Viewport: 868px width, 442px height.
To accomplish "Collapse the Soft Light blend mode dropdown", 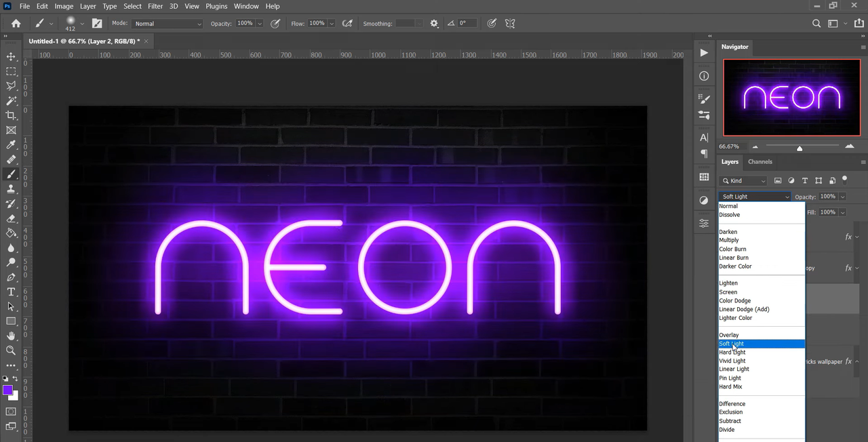I will (x=755, y=197).
